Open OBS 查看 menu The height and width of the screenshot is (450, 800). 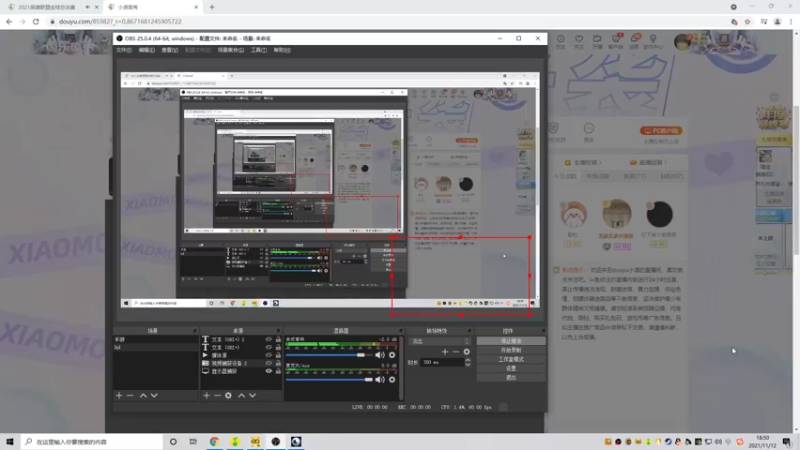pos(169,50)
